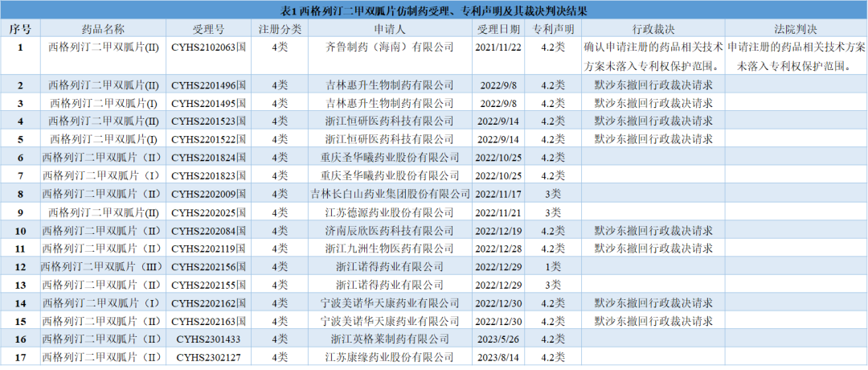Select cell CYHS2202119国
868x370 pixels.
click(208, 249)
